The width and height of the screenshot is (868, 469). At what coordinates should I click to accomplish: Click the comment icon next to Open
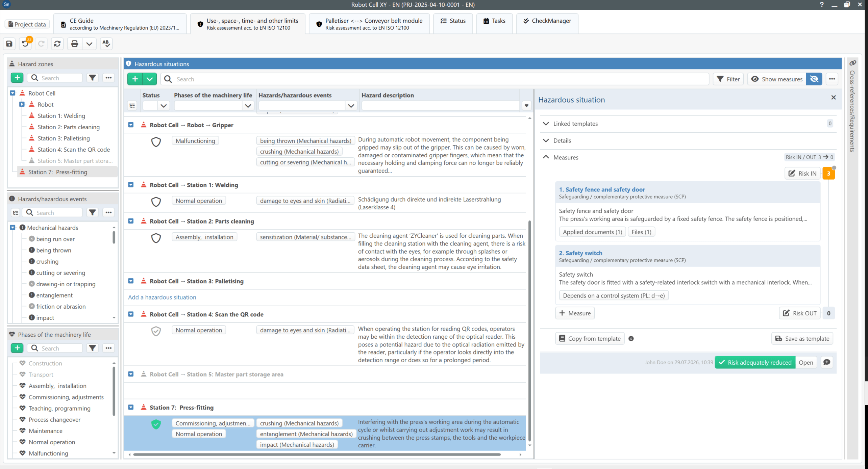(827, 362)
